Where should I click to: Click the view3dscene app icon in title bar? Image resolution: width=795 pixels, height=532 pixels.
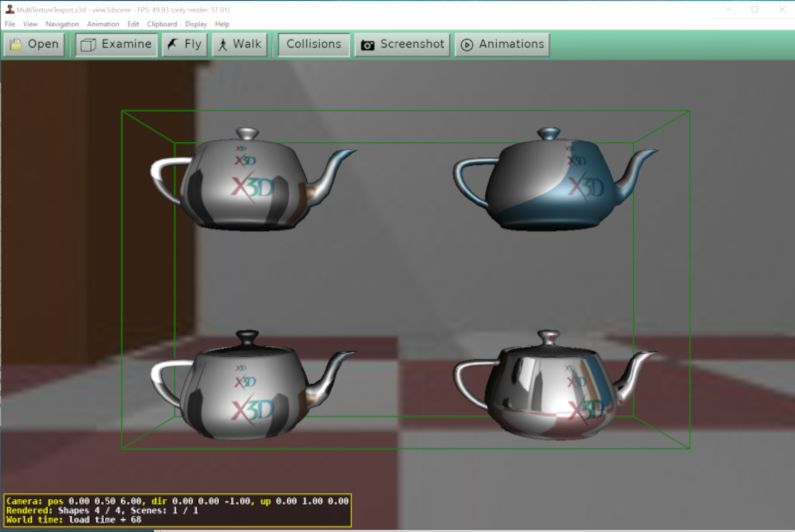point(9,9)
